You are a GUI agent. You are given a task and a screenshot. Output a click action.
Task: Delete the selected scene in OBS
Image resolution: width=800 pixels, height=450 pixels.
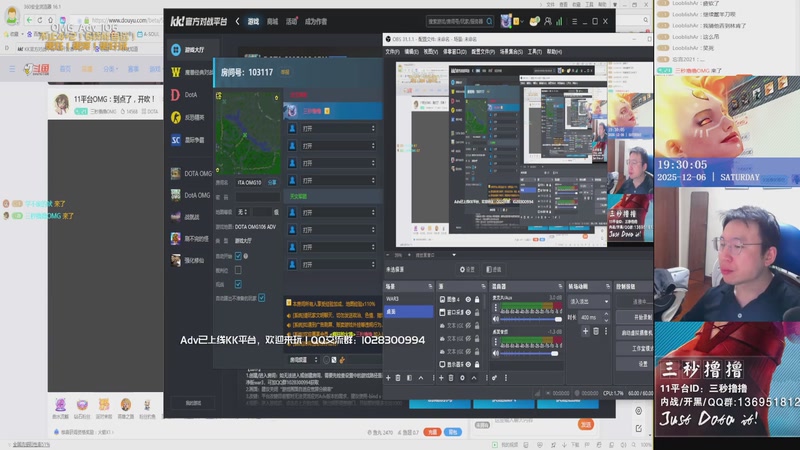398,378
